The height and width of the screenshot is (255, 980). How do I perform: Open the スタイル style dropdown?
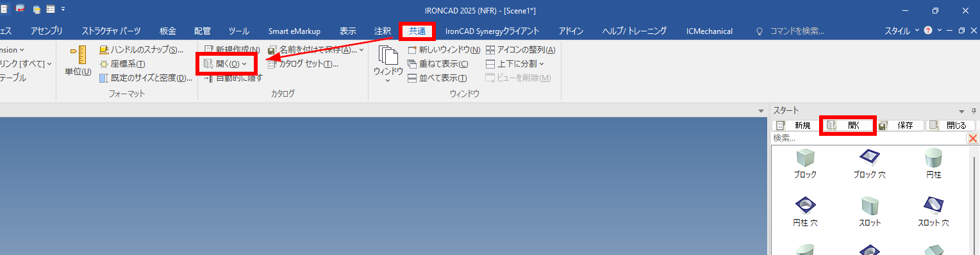pyautogui.click(x=902, y=31)
